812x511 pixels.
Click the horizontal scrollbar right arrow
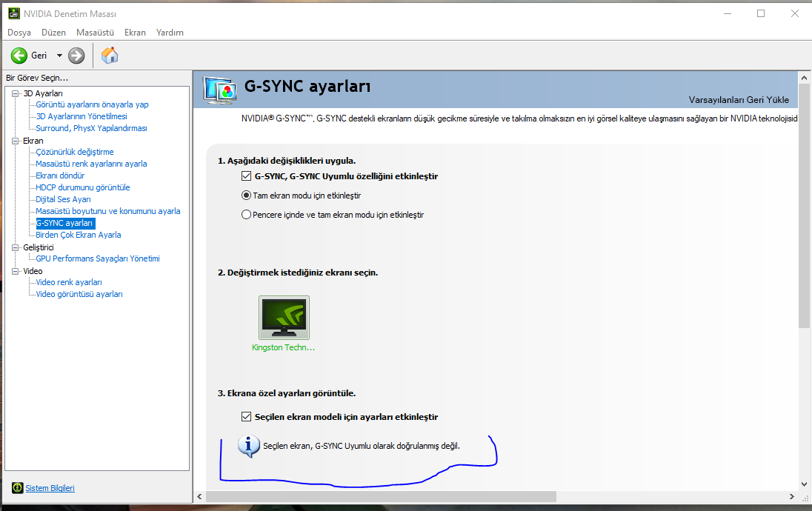pos(792,496)
